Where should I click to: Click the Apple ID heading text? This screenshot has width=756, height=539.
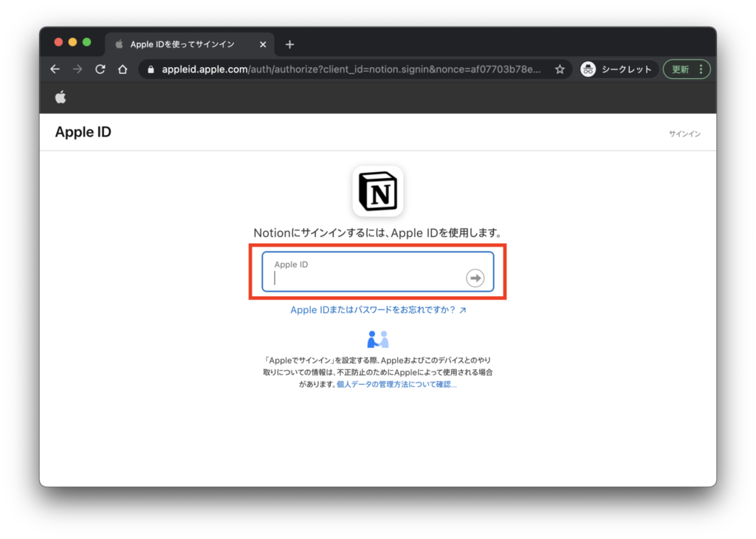(x=83, y=132)
